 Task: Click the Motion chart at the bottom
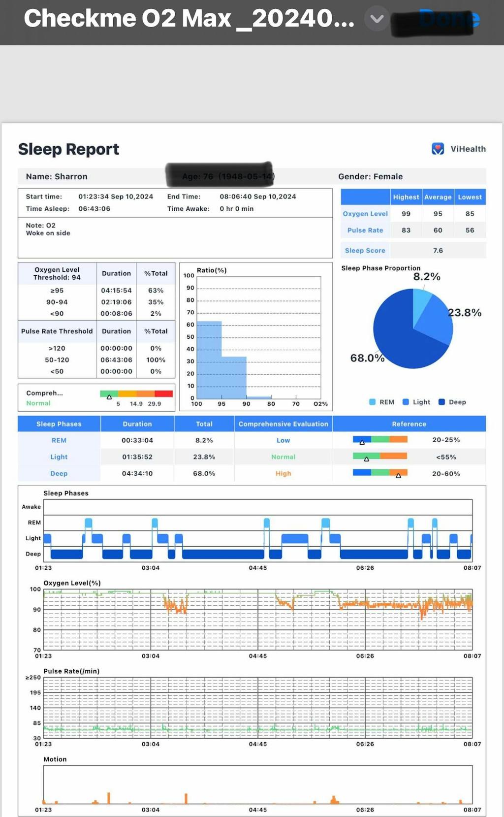(257, 784)
